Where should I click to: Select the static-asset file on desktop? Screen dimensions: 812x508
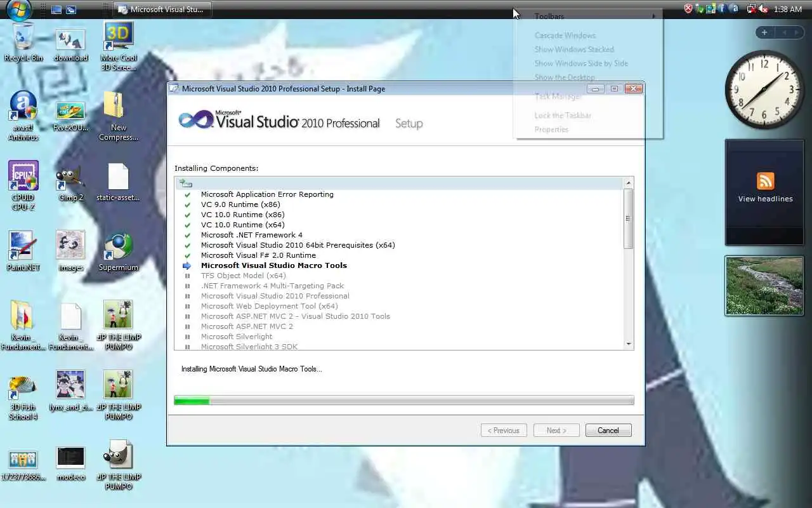119,182
